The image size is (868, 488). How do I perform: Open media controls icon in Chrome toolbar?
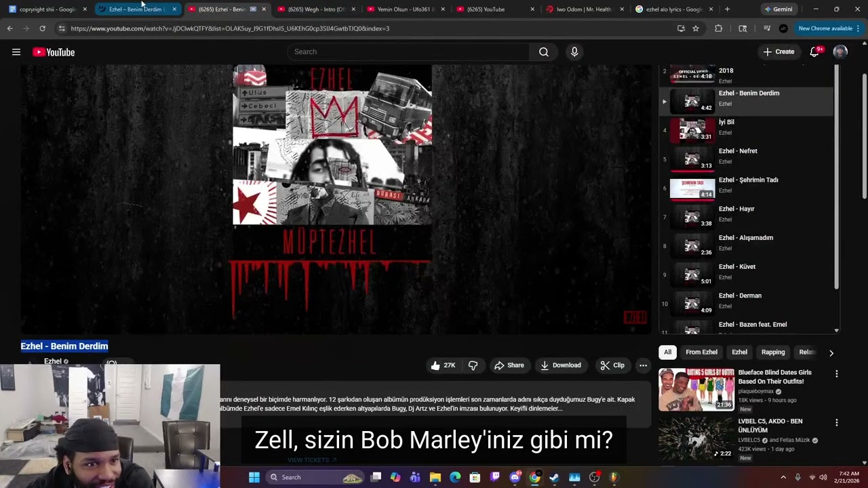click(766, 28)
